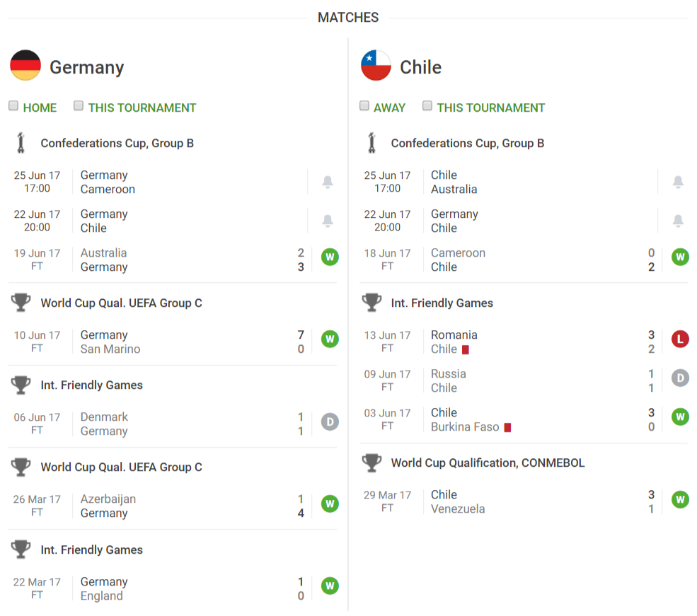Click the win badge for Australia vs Germany
This screenshot has width=697, height=616.
pyautogui.click(x=330, y=257)
